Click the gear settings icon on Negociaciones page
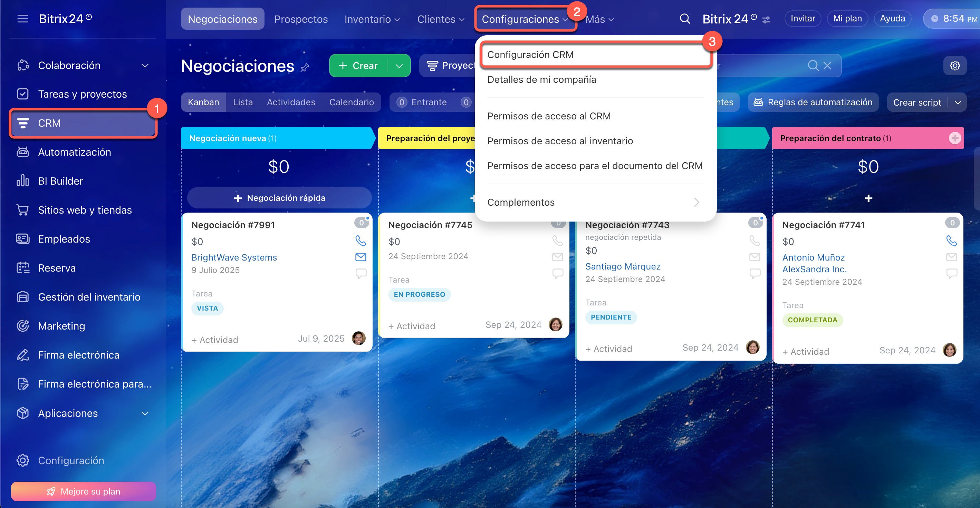Image resolution: width=980 pixels, height=508 pixels. pos(954,66)
